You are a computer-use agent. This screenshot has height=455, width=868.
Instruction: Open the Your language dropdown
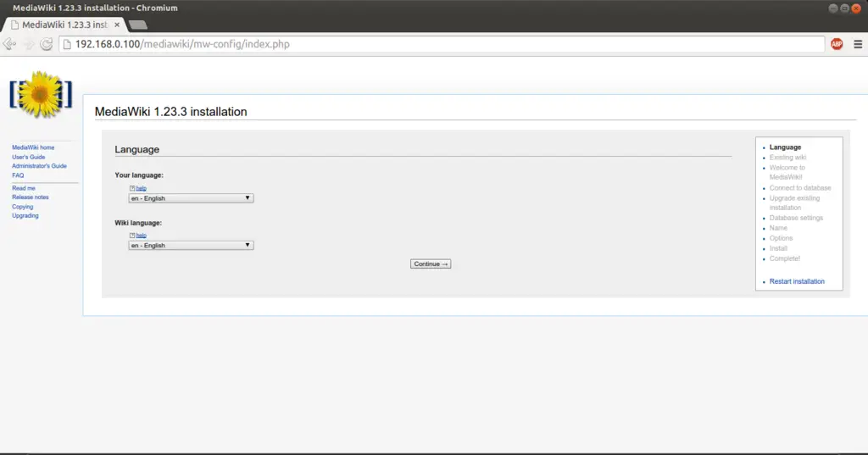click(x=191, y=198)
